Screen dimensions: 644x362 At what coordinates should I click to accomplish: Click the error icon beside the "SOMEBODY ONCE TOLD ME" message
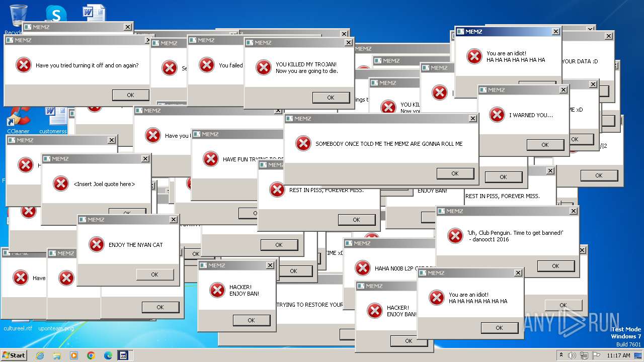[x=303, y=144]
